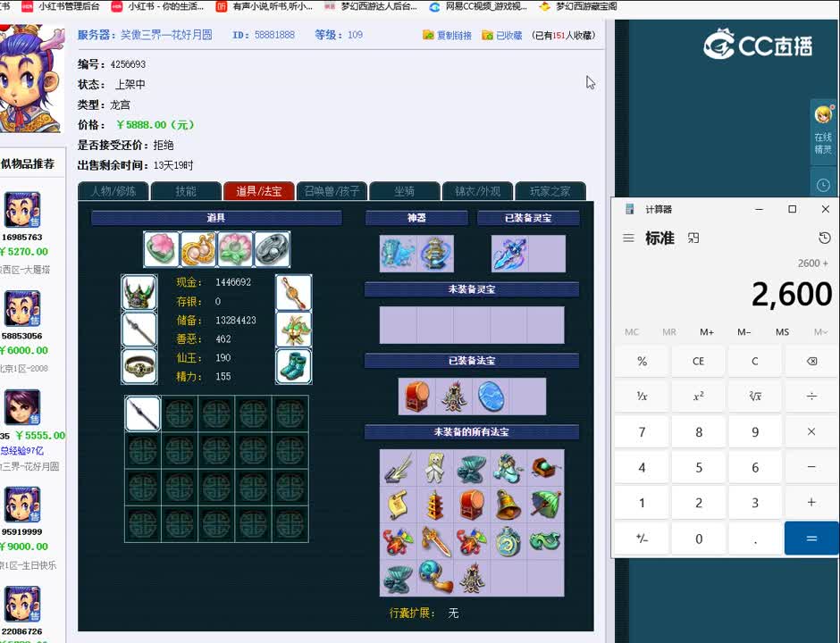Open the 人物/修炼 tab
The height and width of the screenshot is (643, 840).
[x=113, y=191]
